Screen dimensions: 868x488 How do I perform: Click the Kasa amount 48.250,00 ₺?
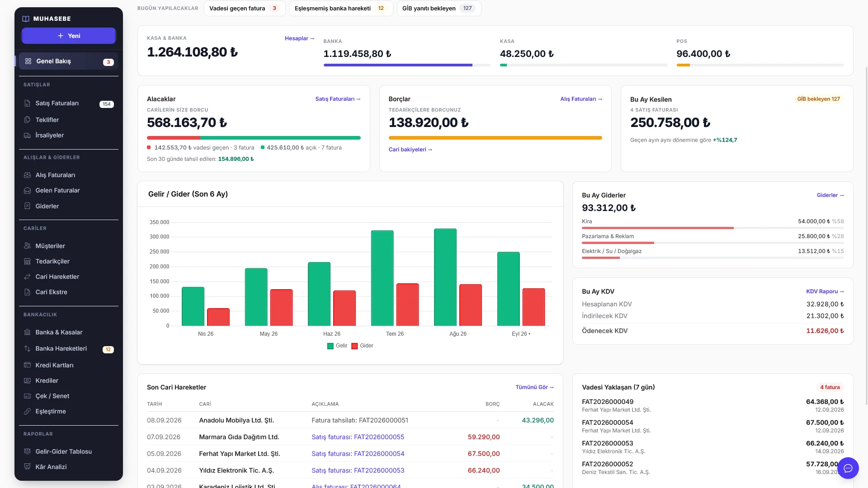[527, 54]
